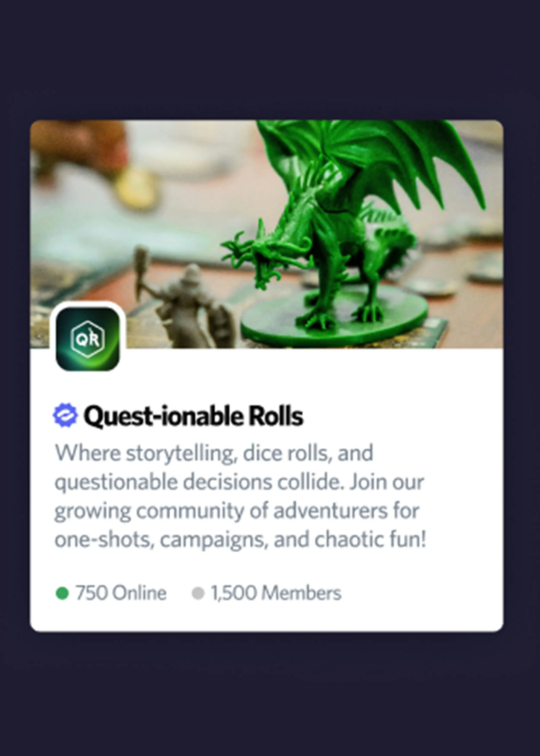
Task: Select the 750 Online count
Action: [121, 593]
